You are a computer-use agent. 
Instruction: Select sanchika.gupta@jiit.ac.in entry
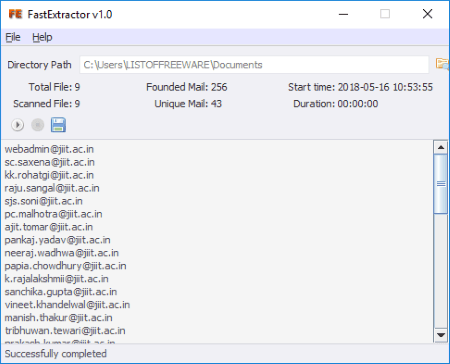pyautogui.click(x=61, y=292)
